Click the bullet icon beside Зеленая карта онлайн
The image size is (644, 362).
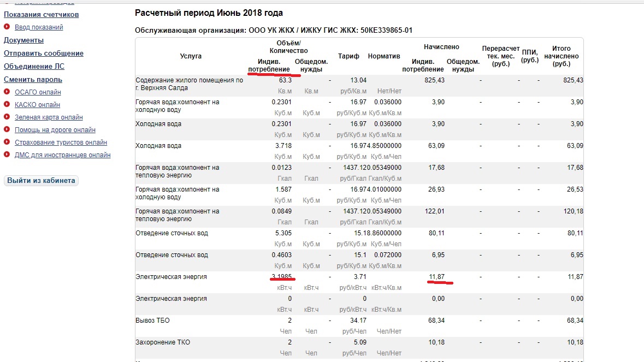click(7, 117)
